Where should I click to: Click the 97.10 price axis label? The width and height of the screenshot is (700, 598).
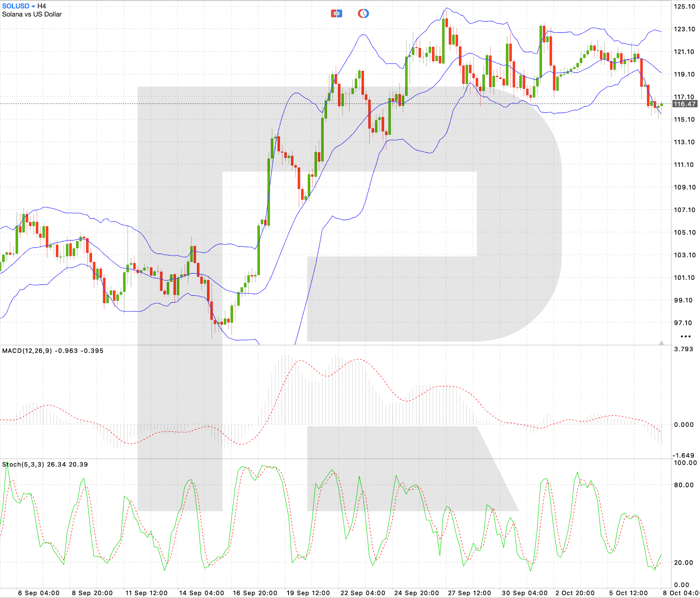pos(683,323)
